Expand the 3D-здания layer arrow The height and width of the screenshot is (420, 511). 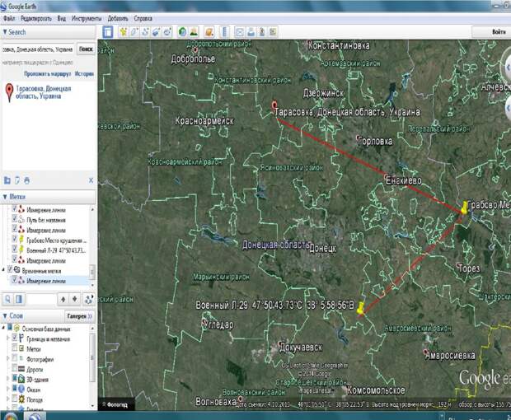pyautogui.click(x=8, y=379)
